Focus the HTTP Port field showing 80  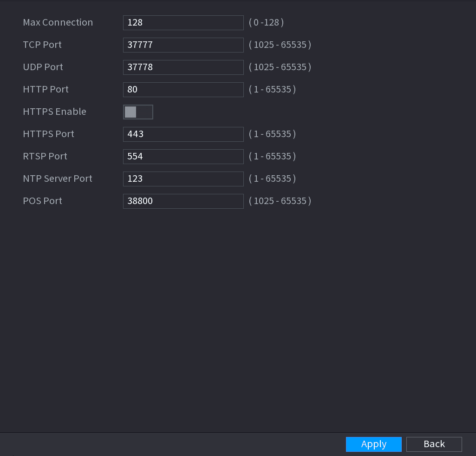point(183,90)
